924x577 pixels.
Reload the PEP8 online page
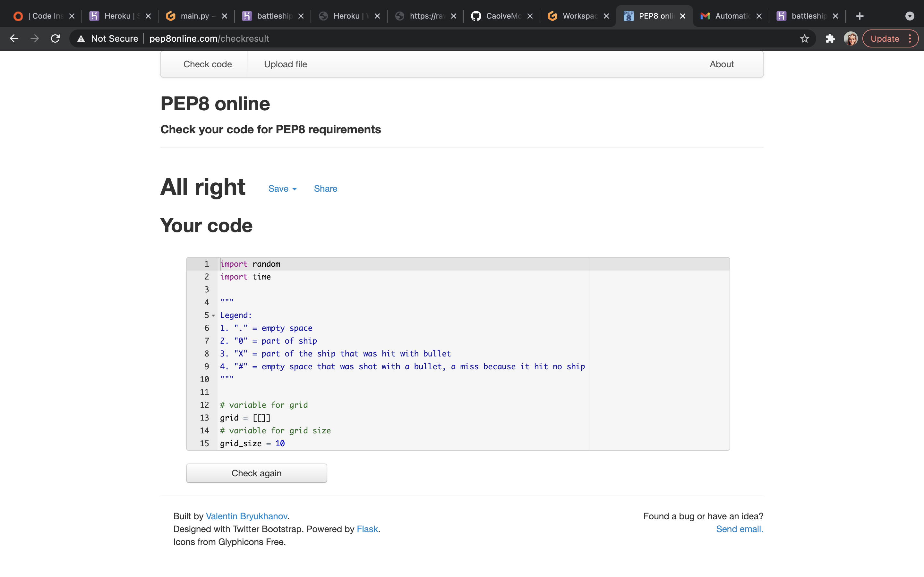(x=56, y=38)
